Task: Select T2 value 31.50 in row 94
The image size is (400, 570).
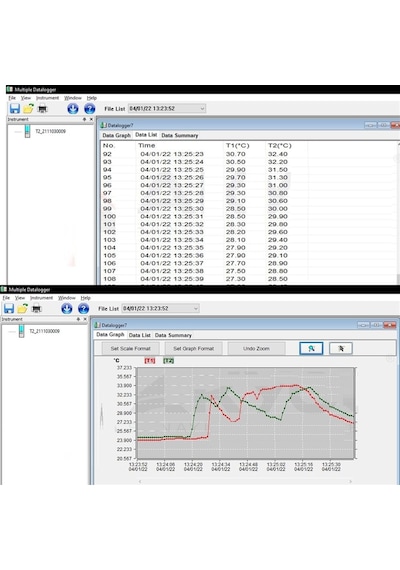Action: pyautogui.click(x=278, y=170)
